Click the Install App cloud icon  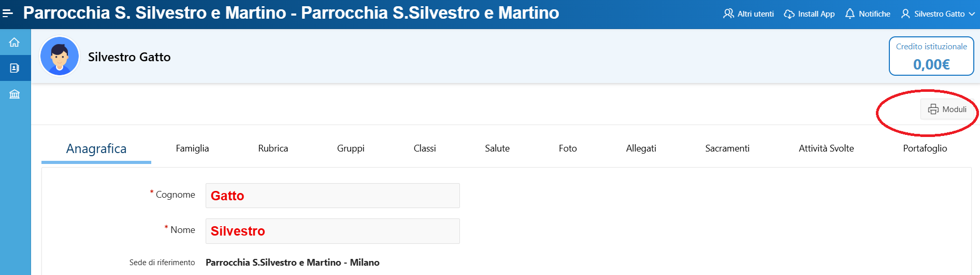[789, 14]
